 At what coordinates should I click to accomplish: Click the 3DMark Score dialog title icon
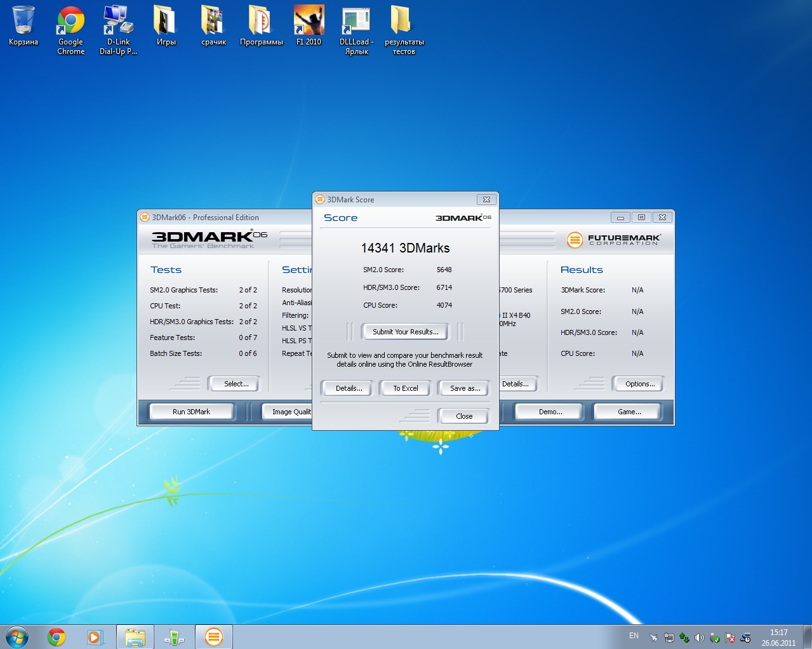click(x=320, y=199)
